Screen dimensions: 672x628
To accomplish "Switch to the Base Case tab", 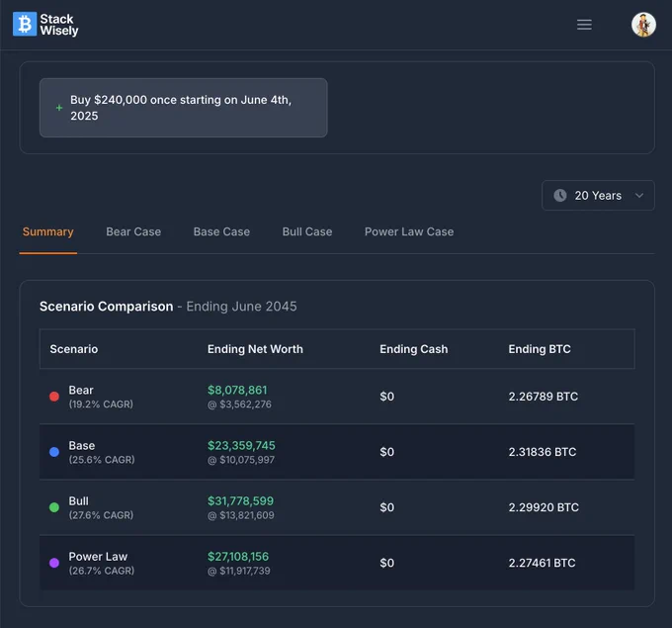I will pyautogui.click(x=221, y=232).
